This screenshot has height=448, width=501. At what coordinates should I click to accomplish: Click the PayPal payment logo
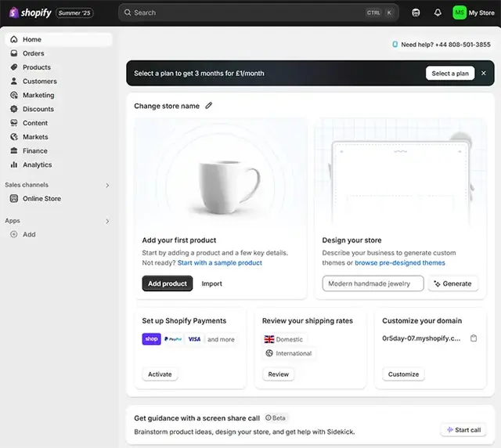point(173,339)
